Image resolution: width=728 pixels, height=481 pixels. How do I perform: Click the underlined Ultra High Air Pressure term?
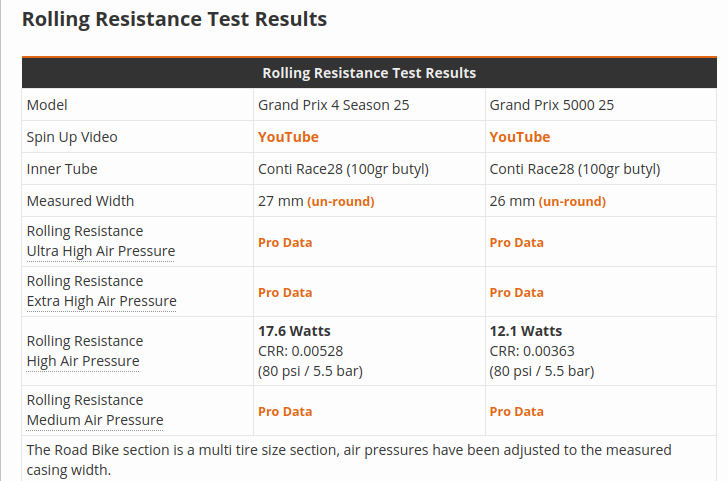[100, 251]
